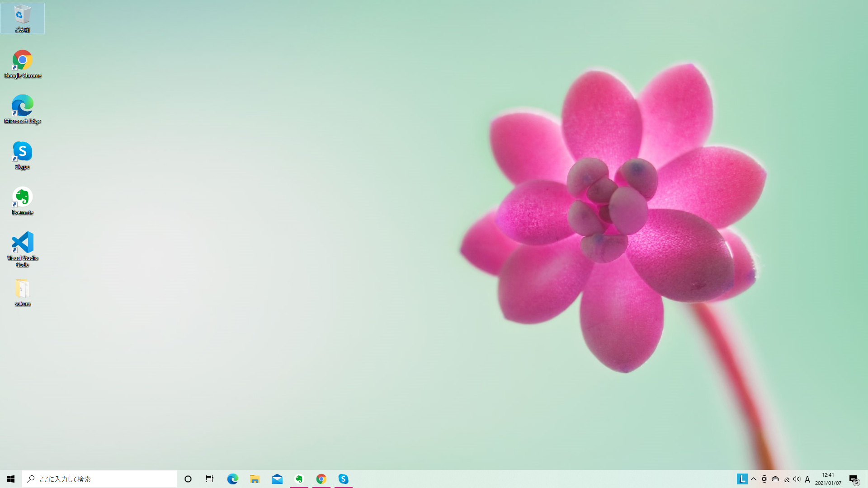This screenshot has height=488, width=868.
Task: Open Task View from the taskbar
Action: point(210,479)
